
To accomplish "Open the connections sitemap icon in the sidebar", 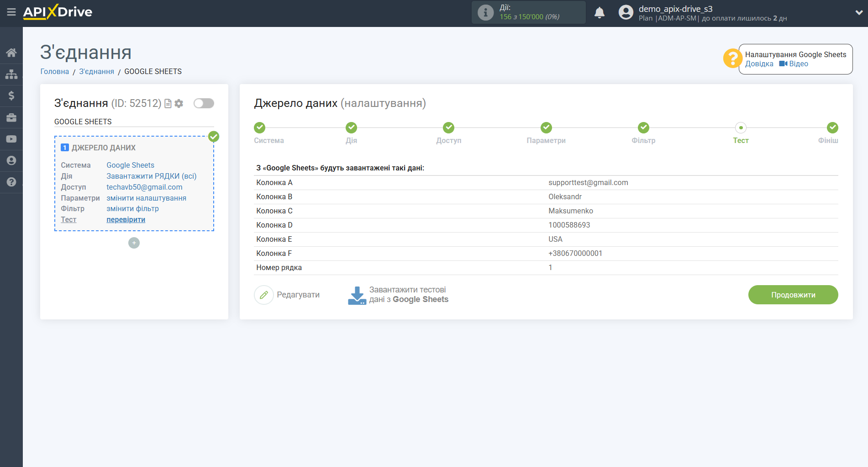I will click(11, 74).
